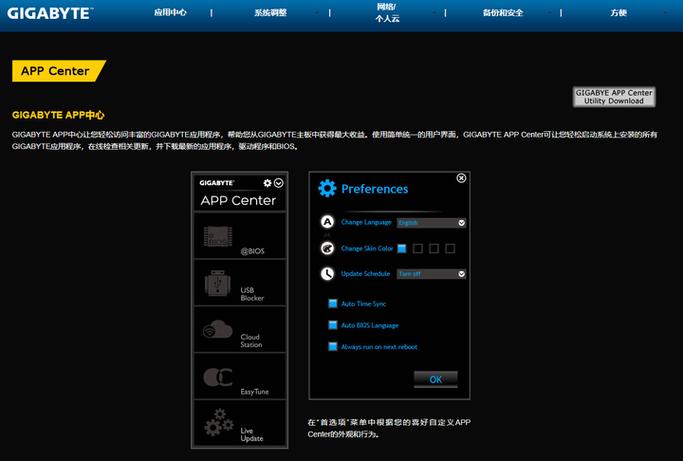The width and height of the screenshot is (683, 461).
Task: Open the 备份和安全 menu
Action: (x=503, y=13)
